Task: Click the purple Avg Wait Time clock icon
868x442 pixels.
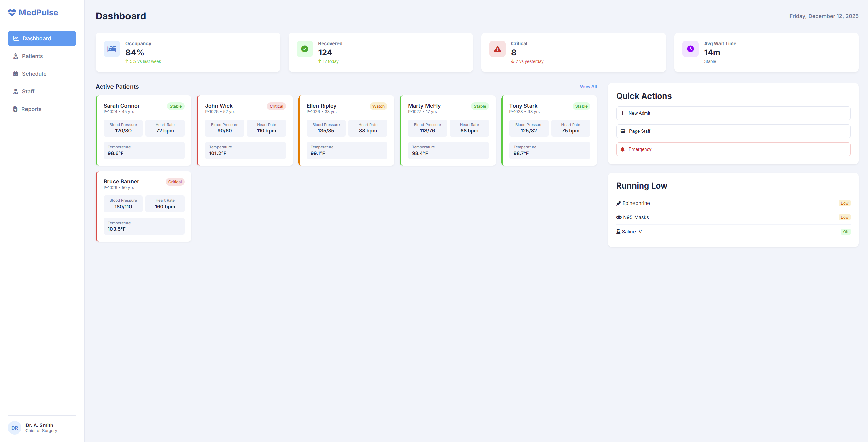Action: (690, 49)
